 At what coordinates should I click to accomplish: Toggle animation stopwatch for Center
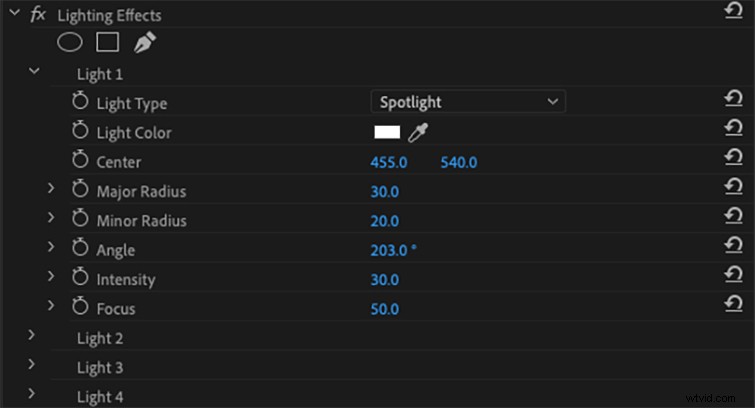(80, 159)
